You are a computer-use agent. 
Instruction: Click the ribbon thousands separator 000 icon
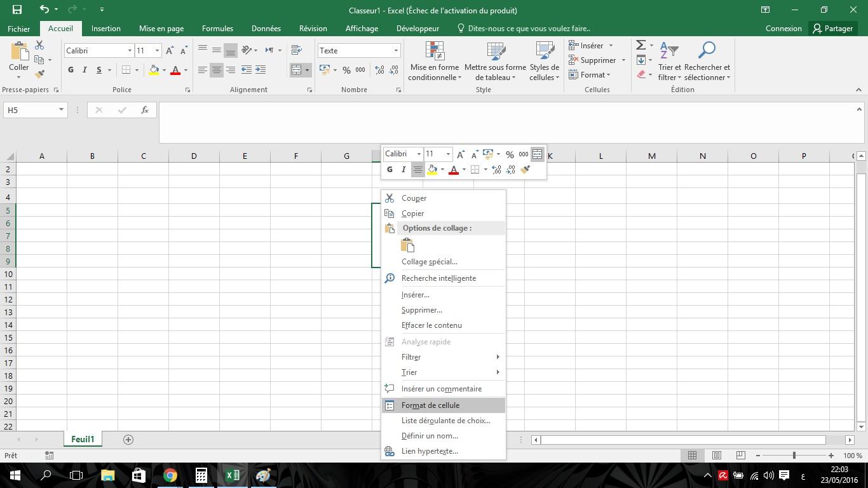tap(360, 70)
